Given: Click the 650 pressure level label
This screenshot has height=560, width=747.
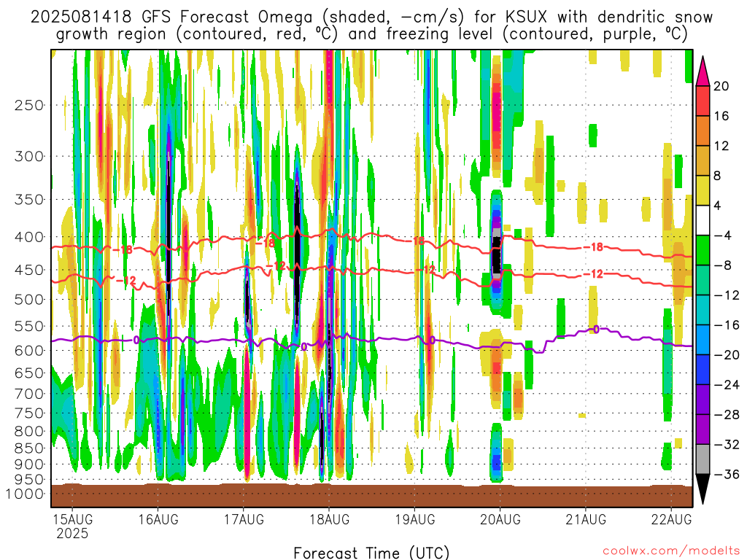Looking at the screenshot, I should click(29, 373).
